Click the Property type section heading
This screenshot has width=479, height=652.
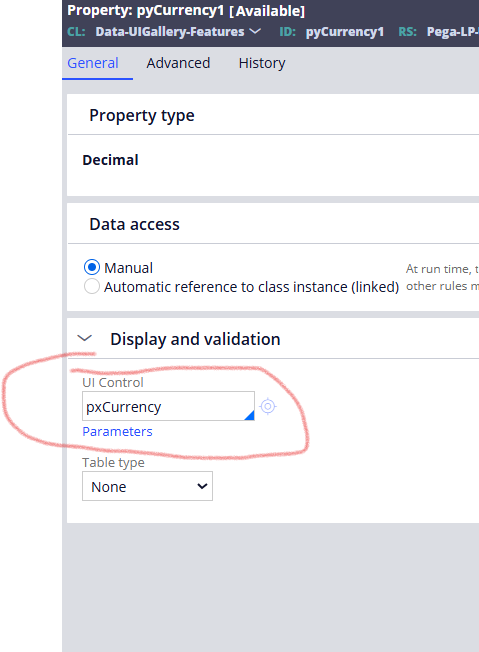pyautogui.click(x=142, y=116)
